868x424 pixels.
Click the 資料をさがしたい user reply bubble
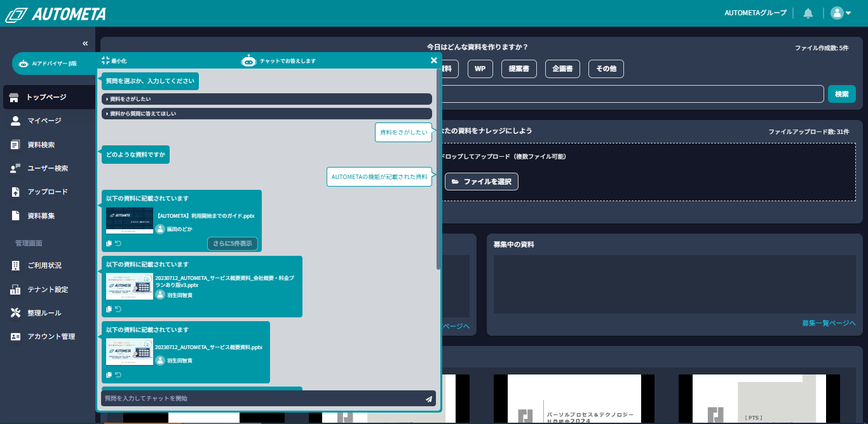[x=403, y=132]
